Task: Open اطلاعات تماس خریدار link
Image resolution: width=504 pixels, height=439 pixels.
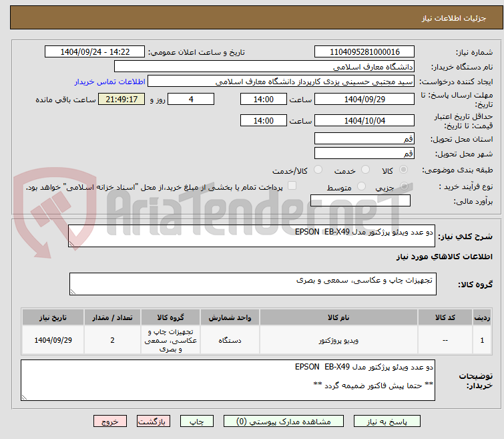Action: [109, 82]
